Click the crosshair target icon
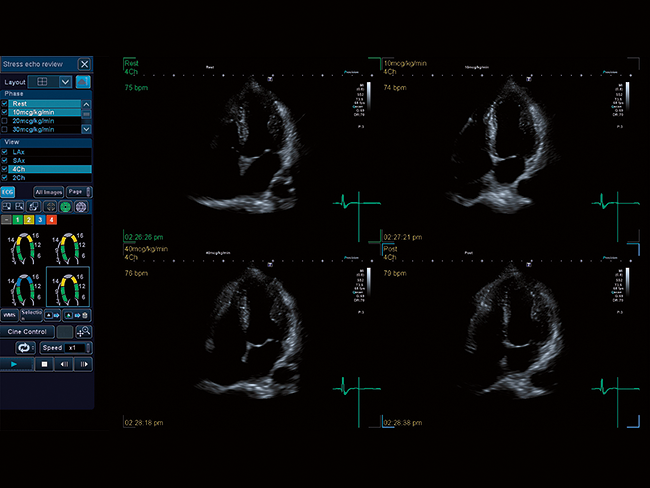 (x=50, y=206)
